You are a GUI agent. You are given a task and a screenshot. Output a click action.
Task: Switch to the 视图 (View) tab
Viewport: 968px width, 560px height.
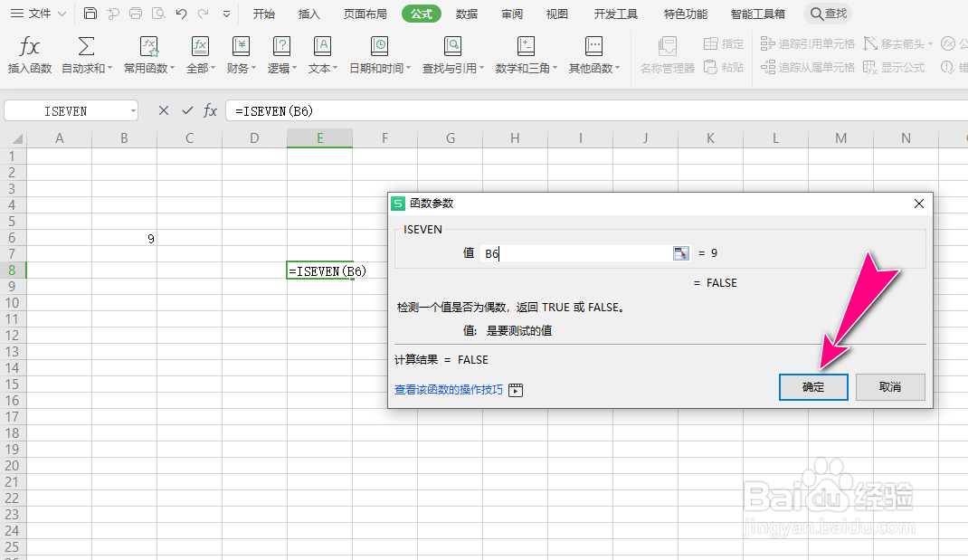(x=556, y=14)
